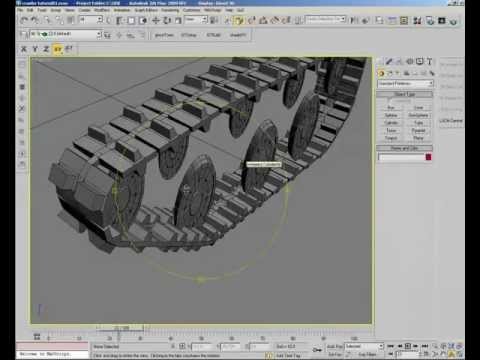Select the Geometry category sphere icon
This screenshot has width=480, height=360.
point(381,73)
